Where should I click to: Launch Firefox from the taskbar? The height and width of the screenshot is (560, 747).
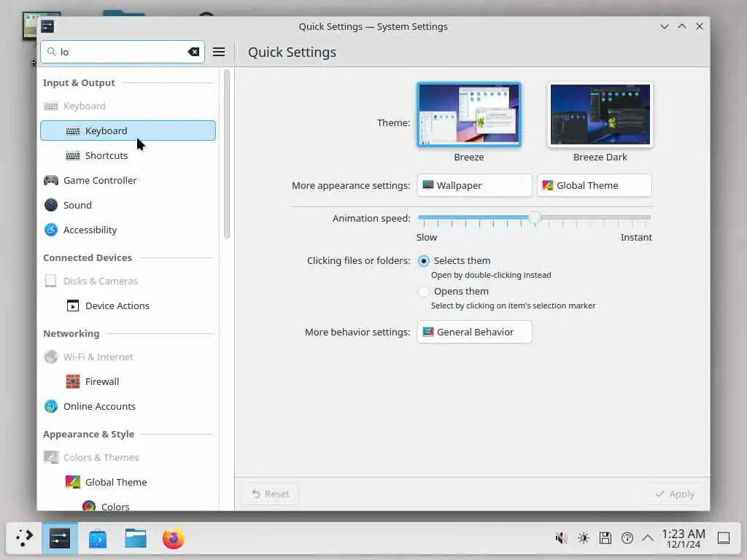pos(173,539)
